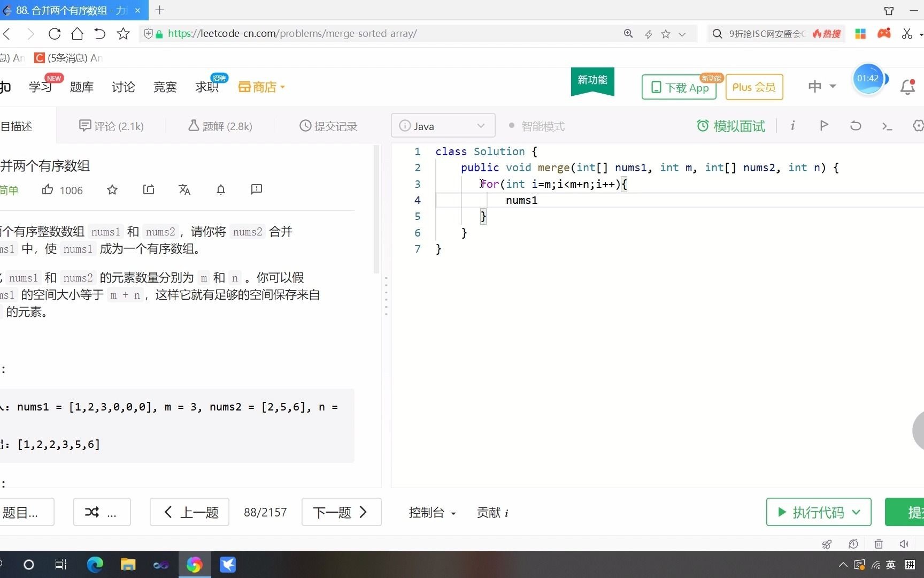This screenshot has width=924, height=578.
Task: Switch to the 提交记录 submissions tab
Action: tap(328, 126)
